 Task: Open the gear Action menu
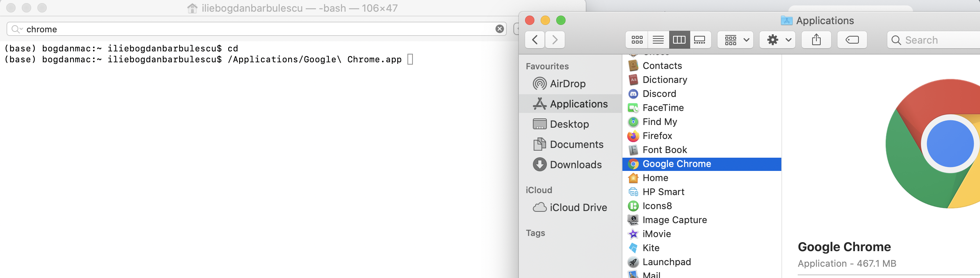tap(778, 40)
